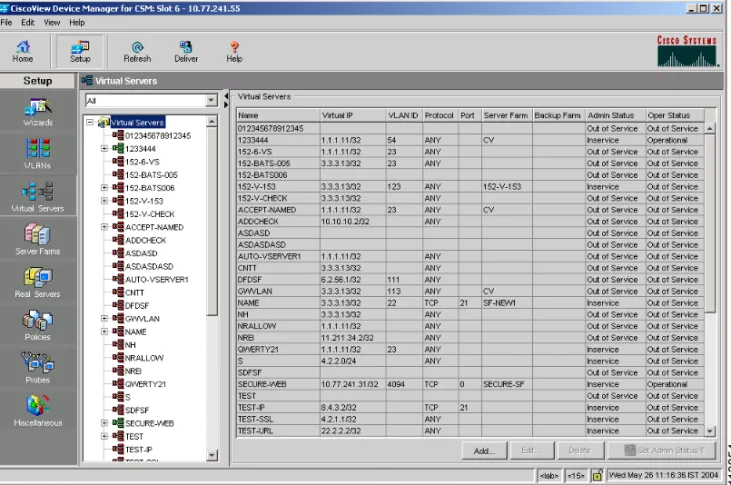Expand the NAME tree node
731x485 pixels.
pos(104,331)
